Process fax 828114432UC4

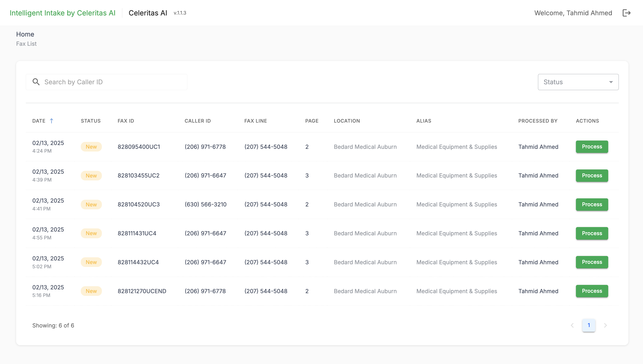tap(592, 262)
